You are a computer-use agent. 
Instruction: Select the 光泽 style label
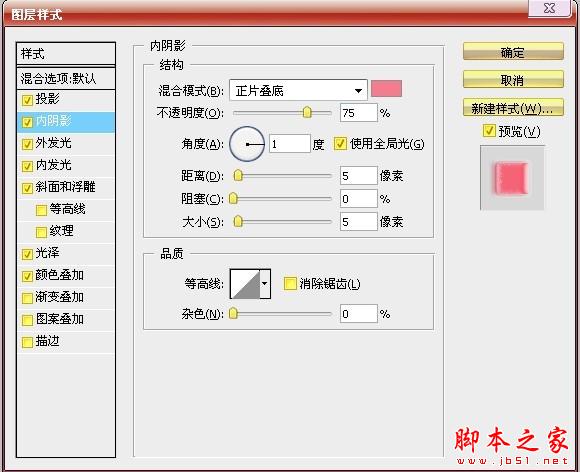click(47, 253)
